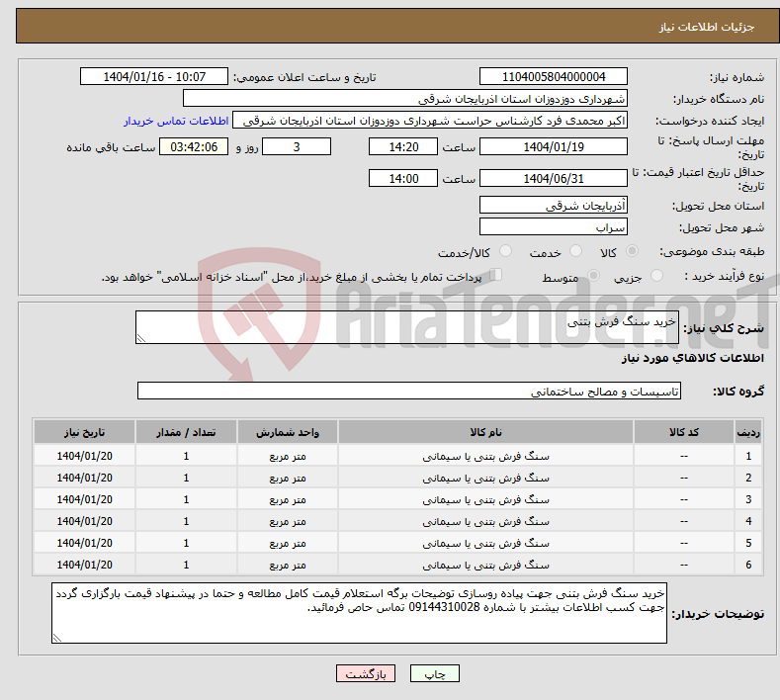Click the resize handle of توضیحات خریدار box
The width and height of the screenshot is (780, 700).
pyautogui.click(x=57, y=638)
